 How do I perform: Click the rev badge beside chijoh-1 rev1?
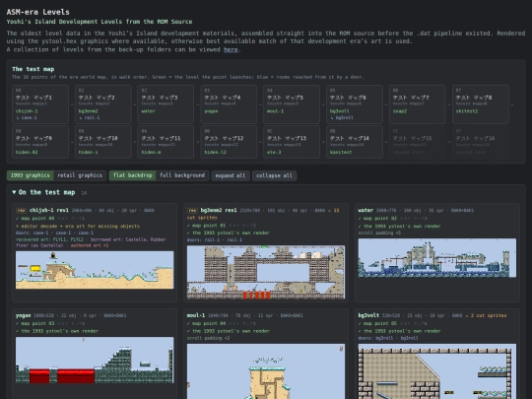(22, 211)
